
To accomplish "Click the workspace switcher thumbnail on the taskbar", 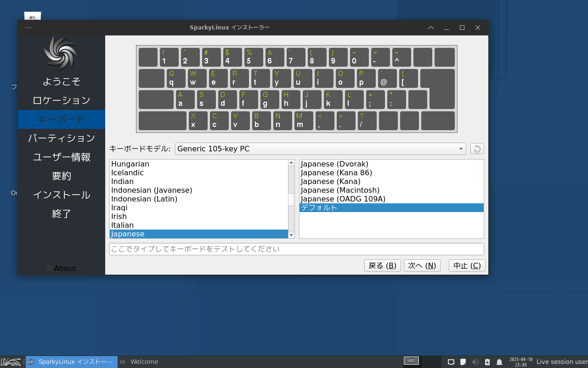I will [x=412, y=361].
